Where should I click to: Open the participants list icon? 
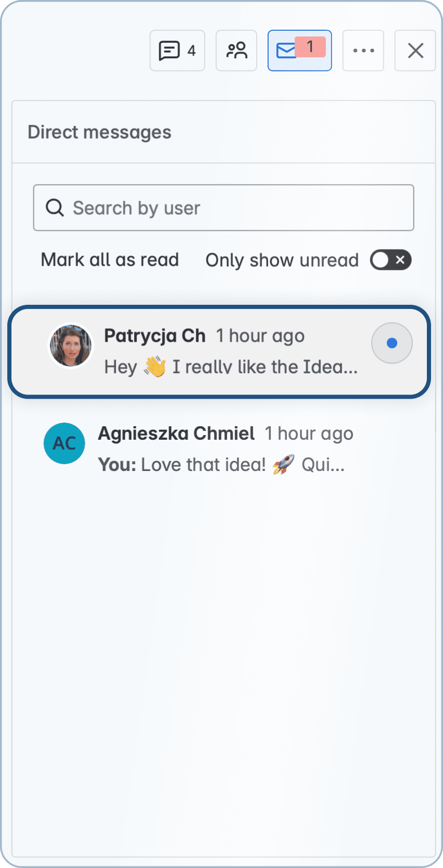click(236, 51)
